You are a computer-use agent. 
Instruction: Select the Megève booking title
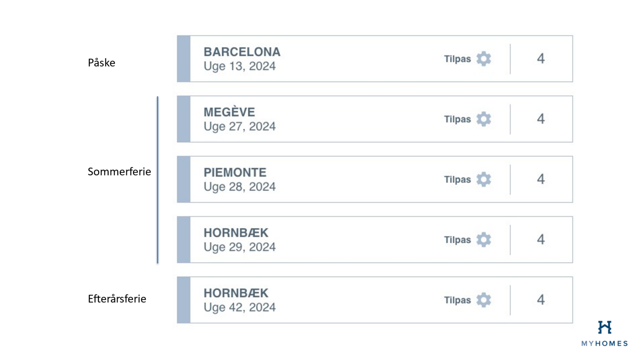tap(229, 112)
